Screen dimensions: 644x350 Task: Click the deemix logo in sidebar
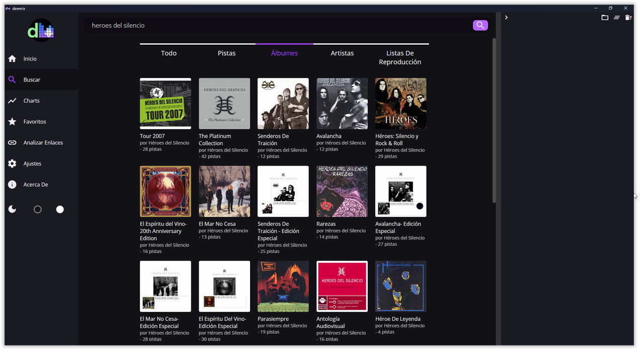point(41,31)
